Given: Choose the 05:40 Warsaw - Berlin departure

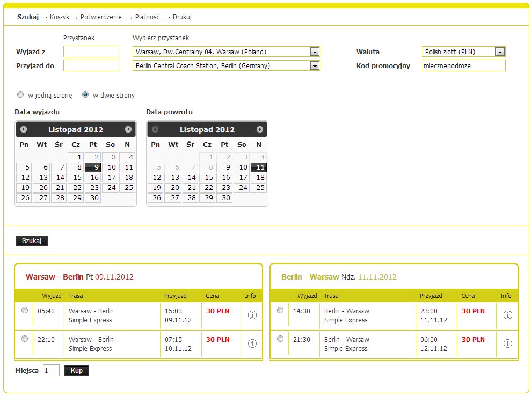Looking at the screenshot, I should point(24,311).
